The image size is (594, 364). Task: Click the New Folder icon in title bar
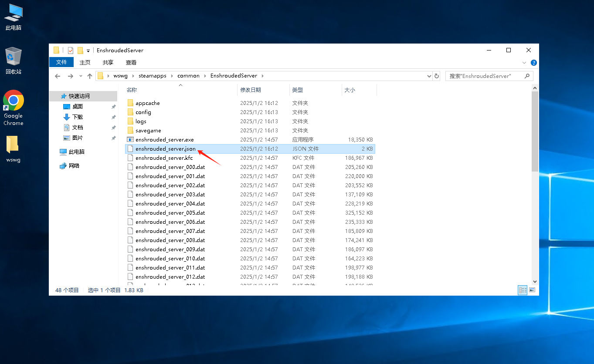(x=80, y=50)
